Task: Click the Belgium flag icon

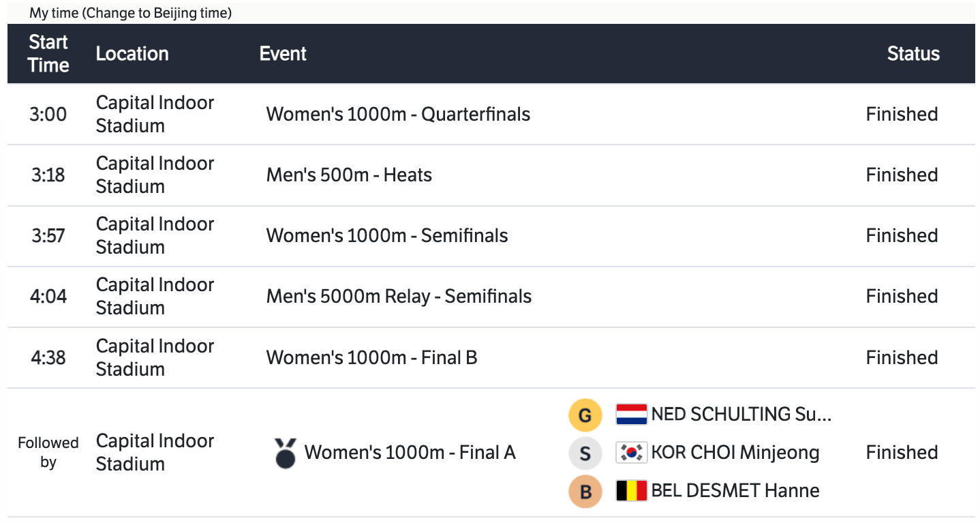Action: point(631,491)
